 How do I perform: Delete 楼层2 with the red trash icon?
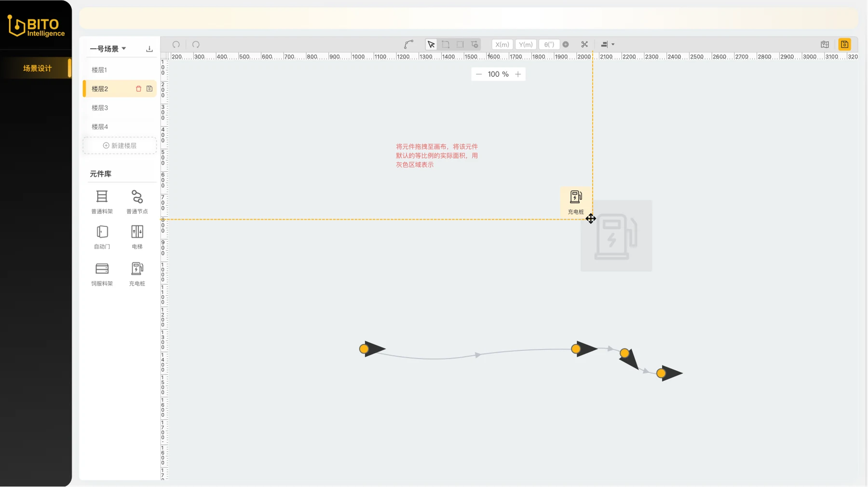pos(138,89)
